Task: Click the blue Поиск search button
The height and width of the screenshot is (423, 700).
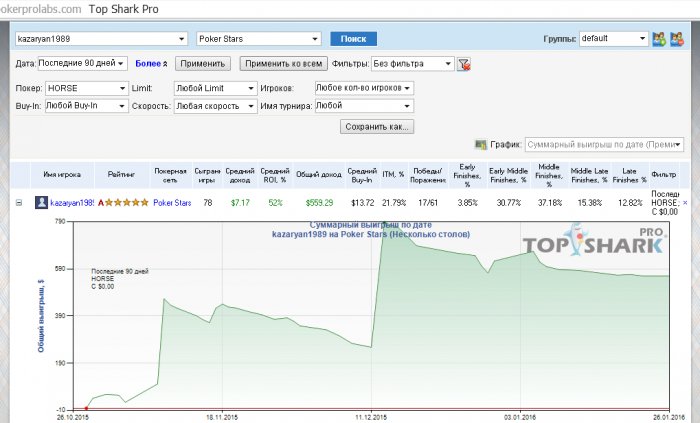Action: [354, 39]
